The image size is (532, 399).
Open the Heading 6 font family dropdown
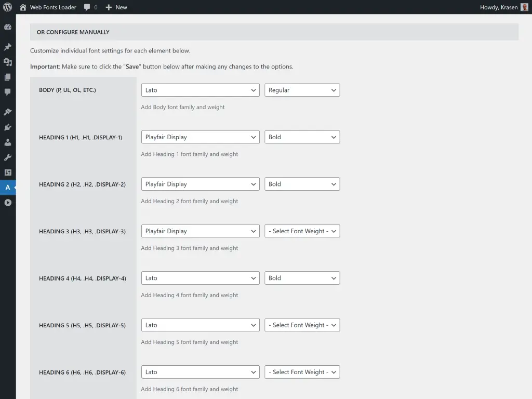(200, 371)
